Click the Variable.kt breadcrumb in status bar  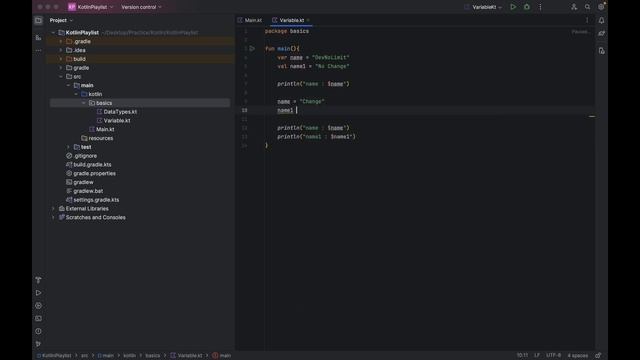(x=187, y=356)
